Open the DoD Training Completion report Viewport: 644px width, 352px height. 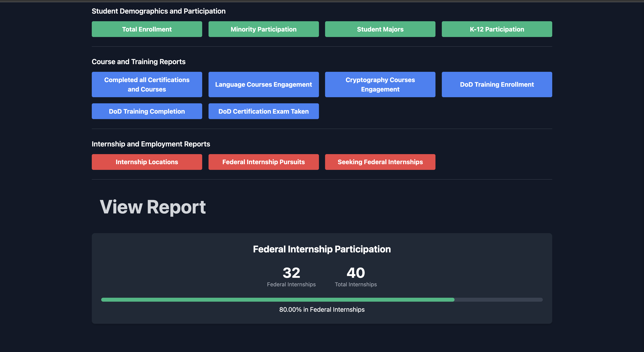coord(147,111)
